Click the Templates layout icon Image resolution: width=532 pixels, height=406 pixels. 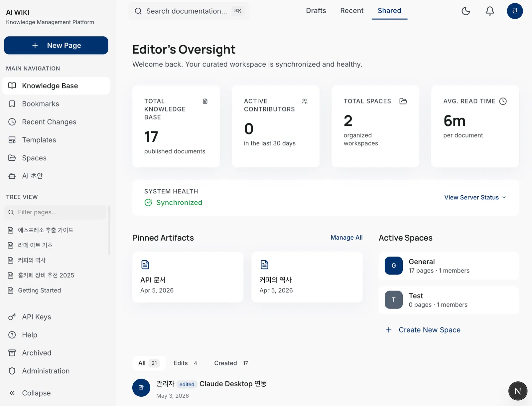12,140
